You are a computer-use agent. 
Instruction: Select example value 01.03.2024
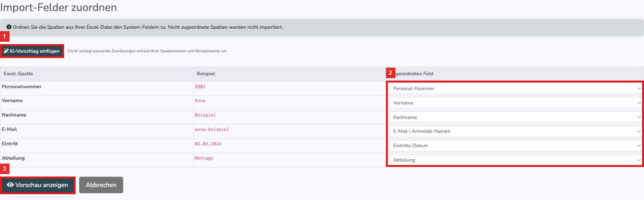tap(208, 144)
